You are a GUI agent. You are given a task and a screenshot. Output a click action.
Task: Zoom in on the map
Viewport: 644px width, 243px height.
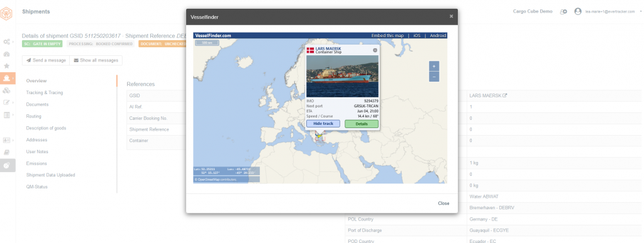(434, 66)
